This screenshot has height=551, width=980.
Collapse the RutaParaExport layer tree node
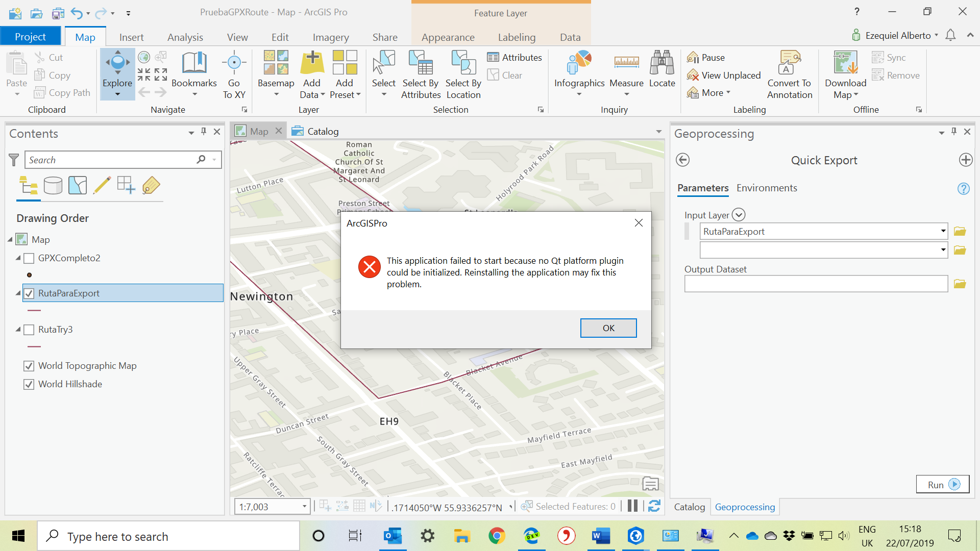pyautogui.click(x=18, y=293)
